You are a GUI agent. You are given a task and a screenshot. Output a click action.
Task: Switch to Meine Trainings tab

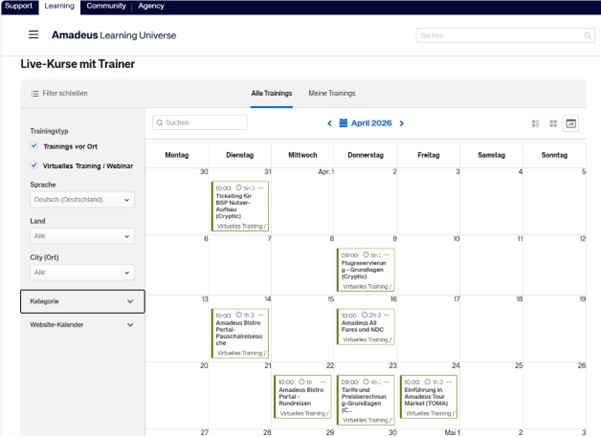[x=331, y=93]
